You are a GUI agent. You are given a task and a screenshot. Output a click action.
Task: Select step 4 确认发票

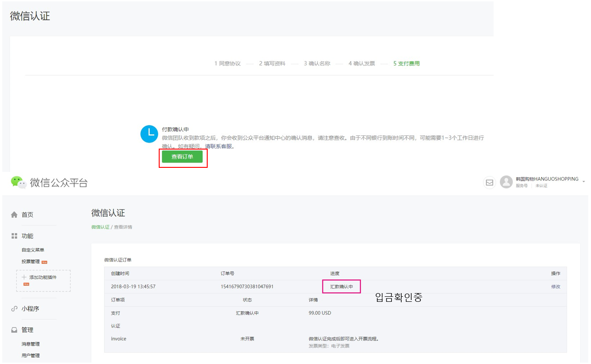(361, 64)
